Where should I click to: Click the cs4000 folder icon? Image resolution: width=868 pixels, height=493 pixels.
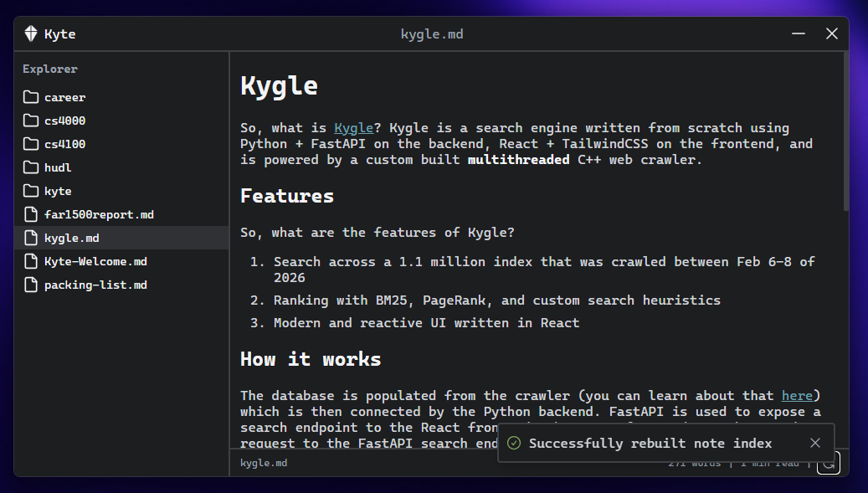click(x=31, y=121)
